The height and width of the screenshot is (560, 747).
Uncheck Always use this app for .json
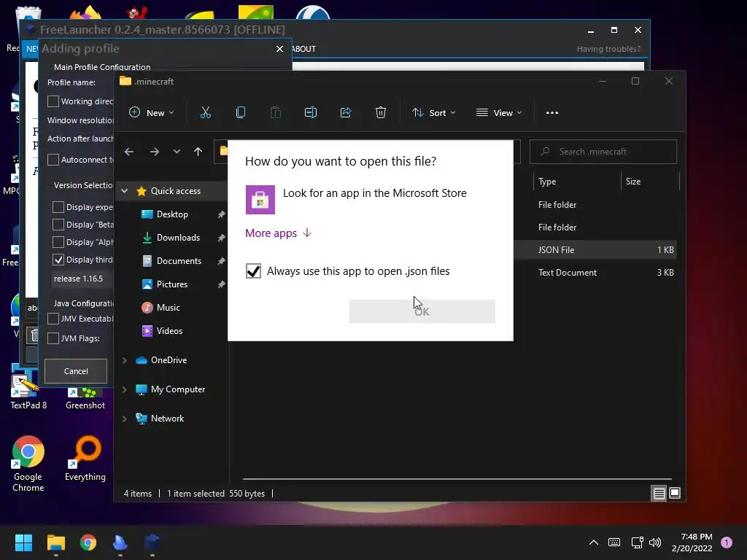pos(253,271)
